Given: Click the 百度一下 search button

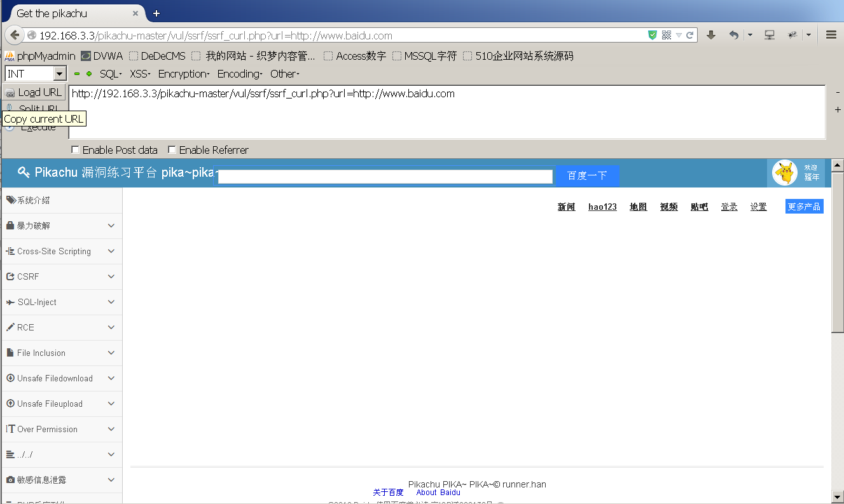Looking at the screenshot, I should (x=587, y=175).
